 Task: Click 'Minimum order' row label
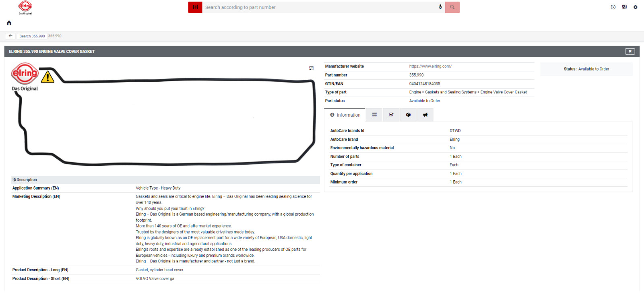[344, 182]
